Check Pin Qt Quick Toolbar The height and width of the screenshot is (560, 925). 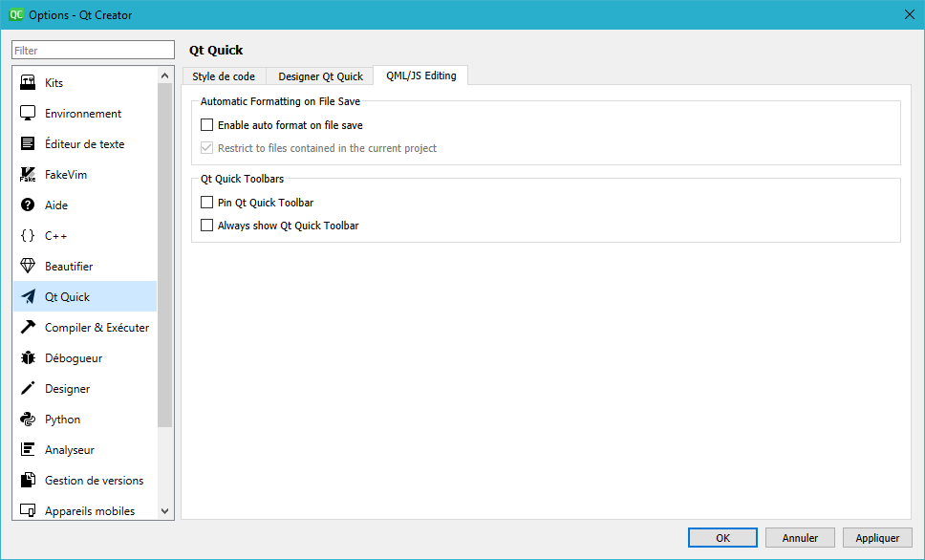point(206,203)
